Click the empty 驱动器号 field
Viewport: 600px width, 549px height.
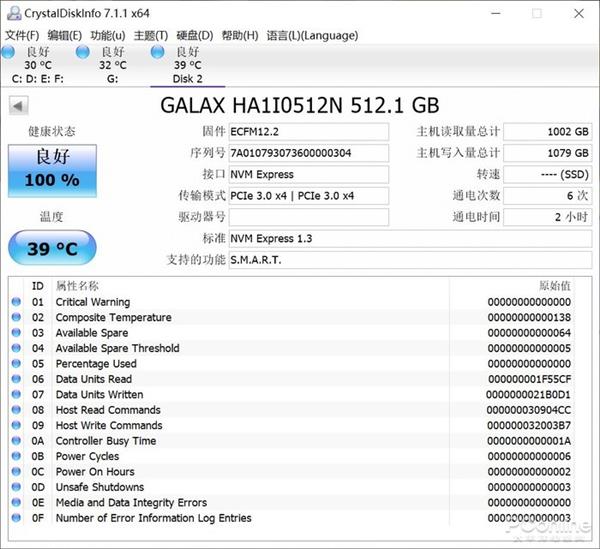tap(308, 217)
